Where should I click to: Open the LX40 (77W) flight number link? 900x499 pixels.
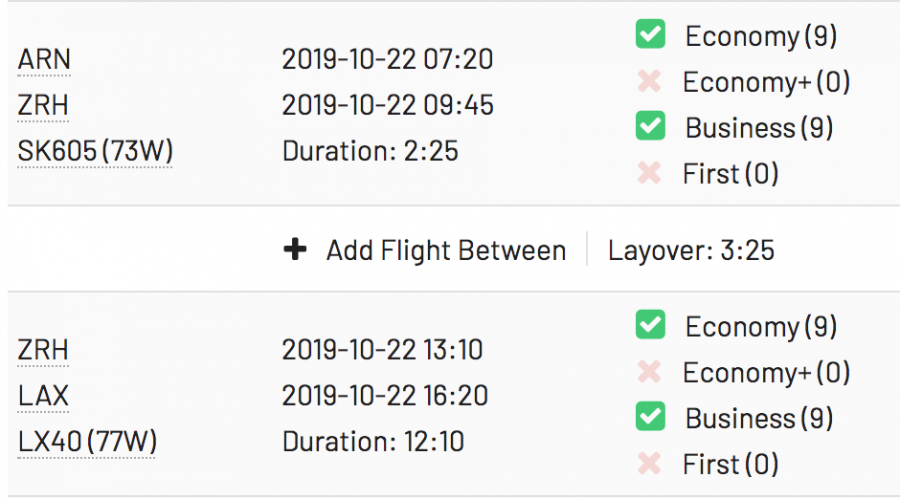point(87,442)
